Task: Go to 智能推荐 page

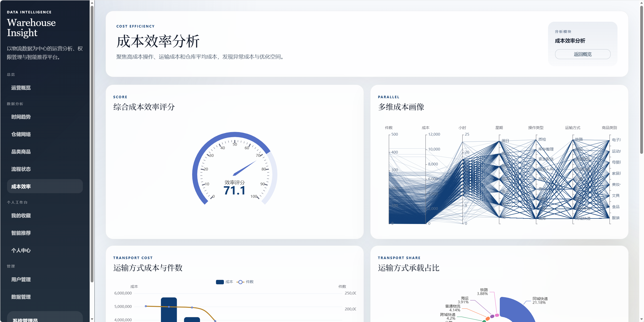Action: point(21,233)
